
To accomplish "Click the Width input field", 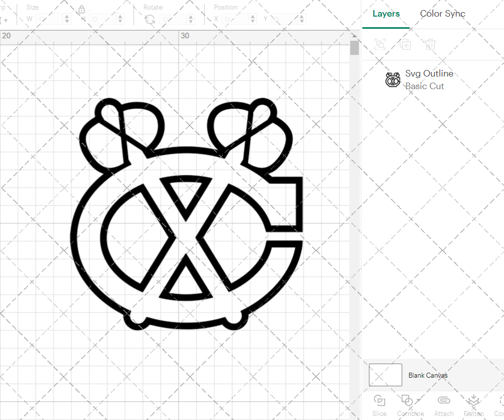I will click(x=49, y=19).
